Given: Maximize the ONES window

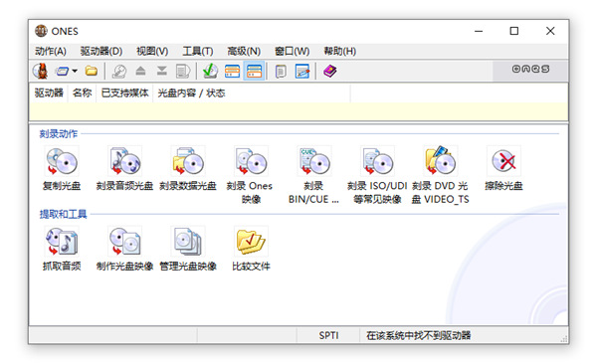Looking at the screenshot, I should pyautogui.click(x=514, y=31).
